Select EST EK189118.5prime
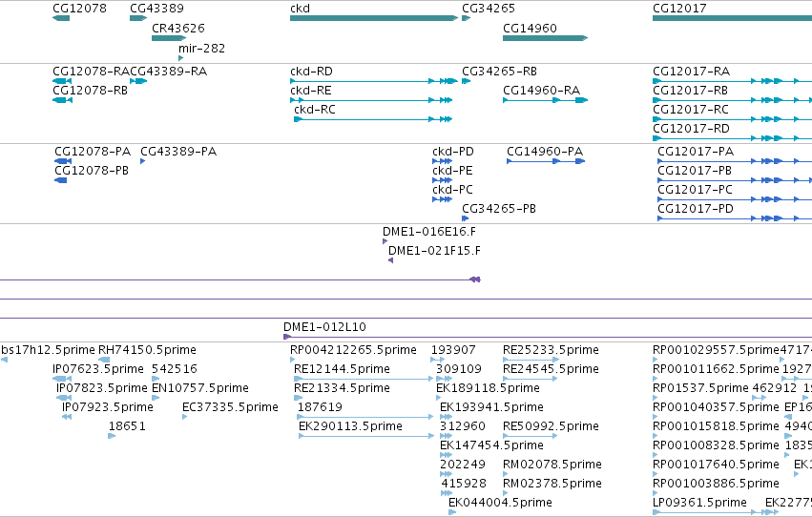The width and height of the screenshot is (812, 517). click(488, 388)
